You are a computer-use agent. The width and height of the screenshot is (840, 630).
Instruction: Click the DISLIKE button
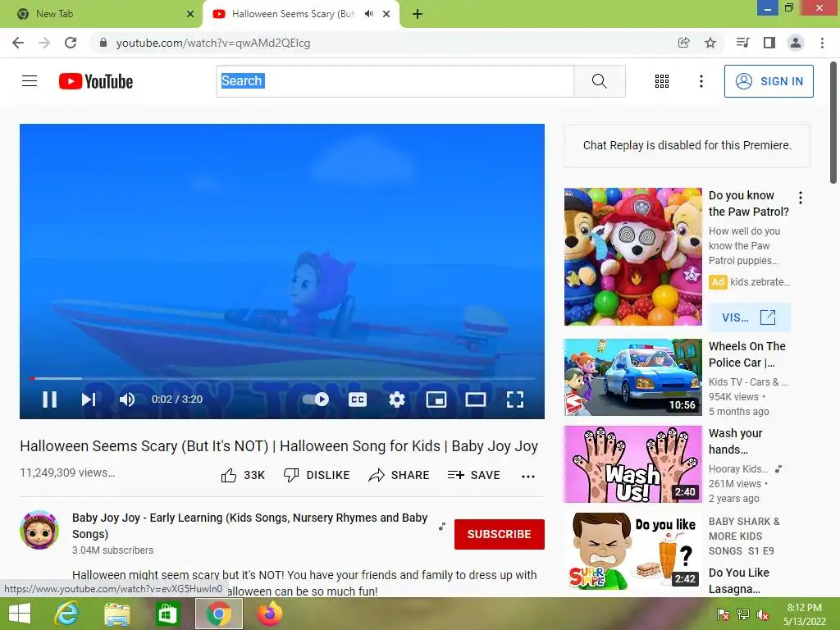pyautogui.click(x=317, y=475)
